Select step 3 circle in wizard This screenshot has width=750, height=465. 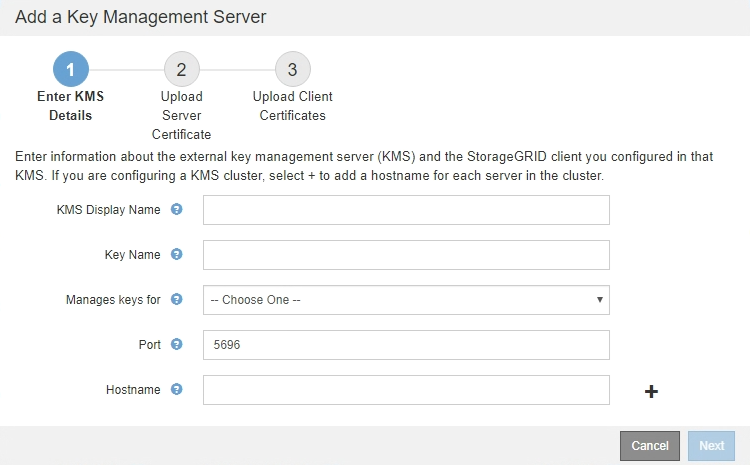click(292, 69)
